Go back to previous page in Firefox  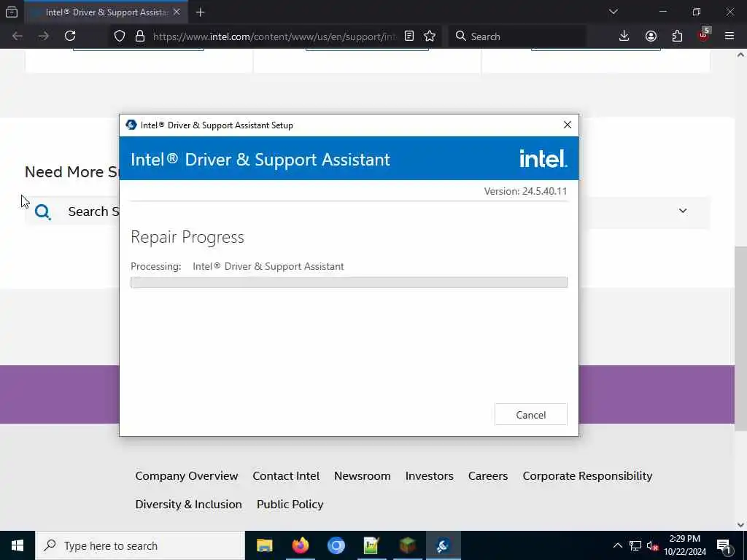tap(18, 36)
